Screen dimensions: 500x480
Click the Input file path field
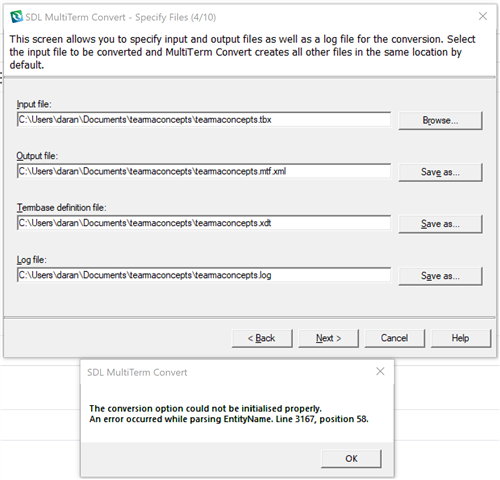click(204, 120)
